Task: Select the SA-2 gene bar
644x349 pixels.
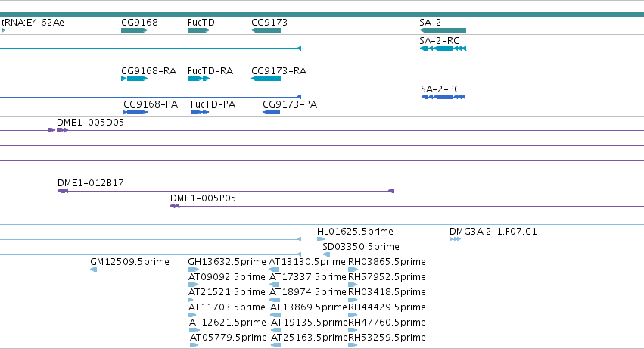Action: [x=443, y=30]
